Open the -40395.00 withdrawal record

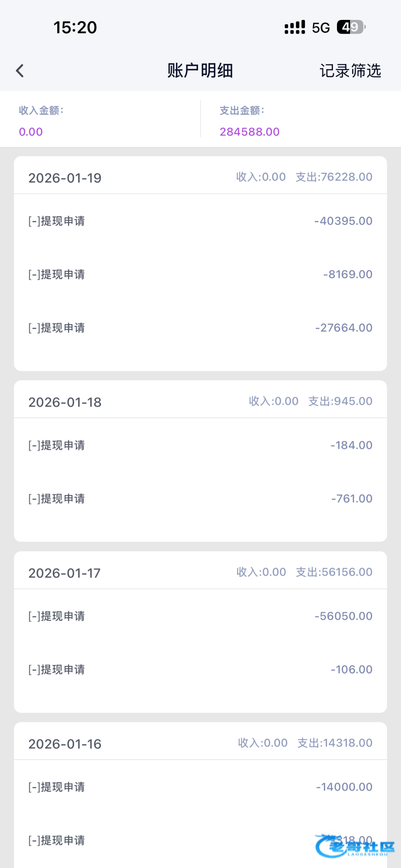click(x=200, y=221)
